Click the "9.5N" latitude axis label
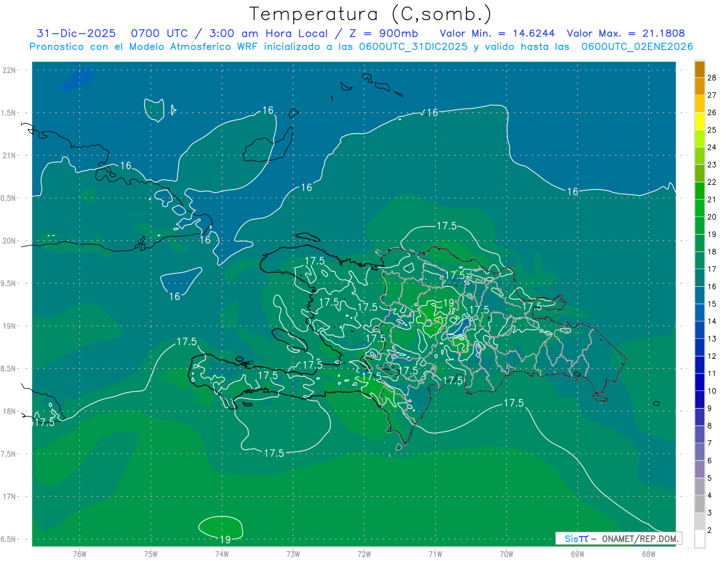The height and width of the screenshot is (562, 728). pos(8,283)
